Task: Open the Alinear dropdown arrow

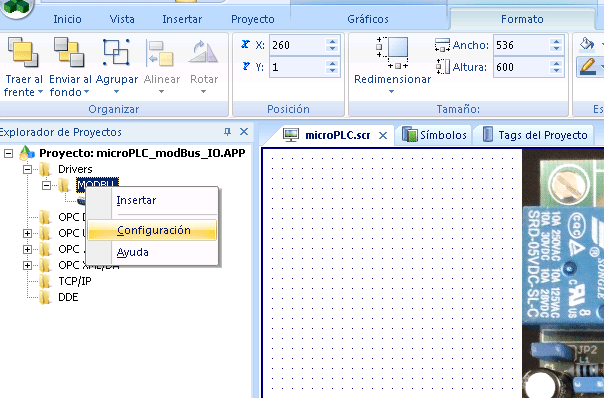Action: [161, 92]
